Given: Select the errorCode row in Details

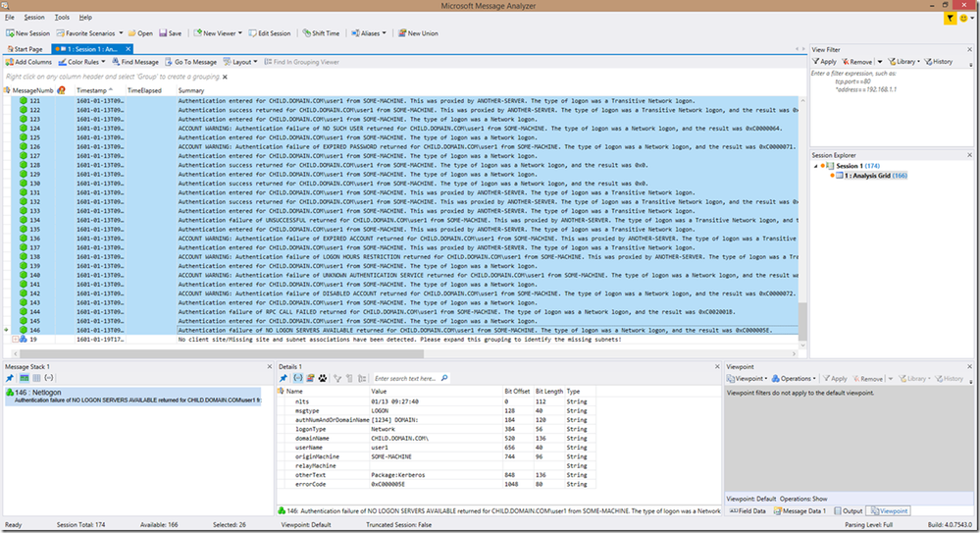Looking at the screenshot, I should 438,484.
